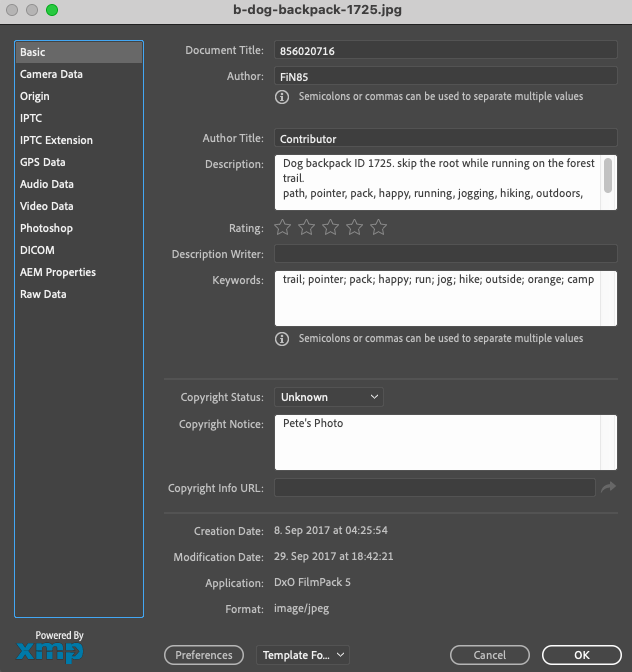Image resolution: width=632 pixels, height=672 pixels.
Task: Set rating to one star
Action: click(x=282, y=227)
